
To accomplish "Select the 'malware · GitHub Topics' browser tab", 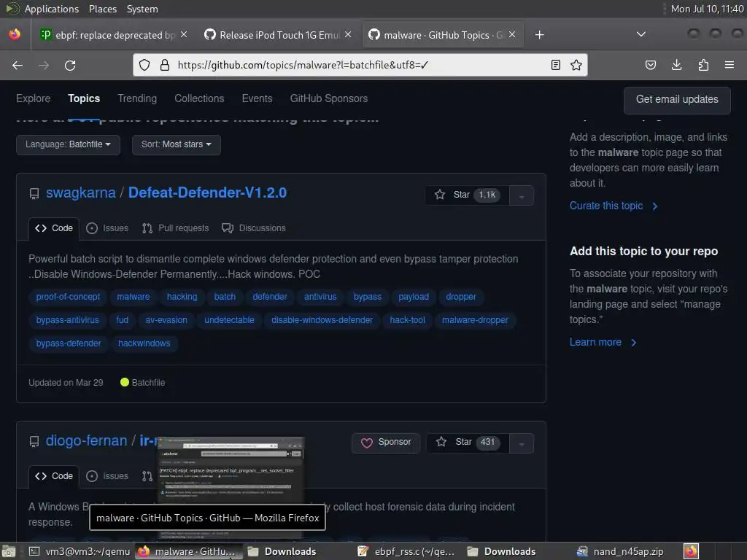I will 443,35.
